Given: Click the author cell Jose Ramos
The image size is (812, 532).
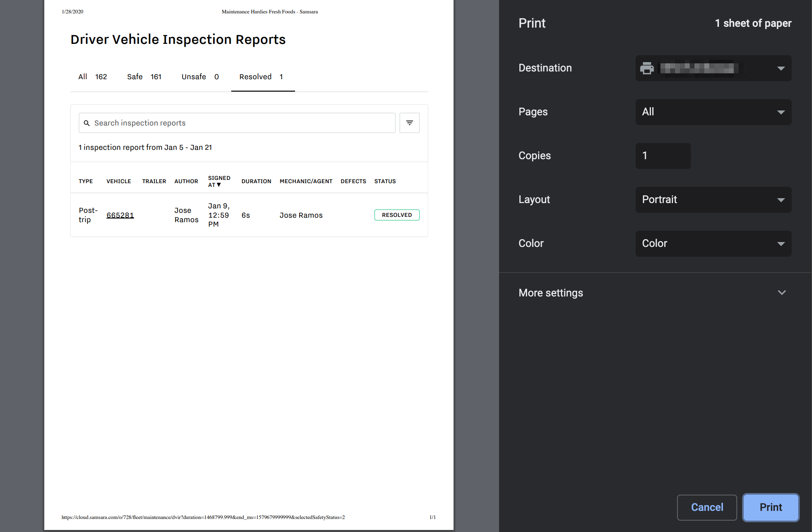Looking at the screenshot, I should pos(187,215).
